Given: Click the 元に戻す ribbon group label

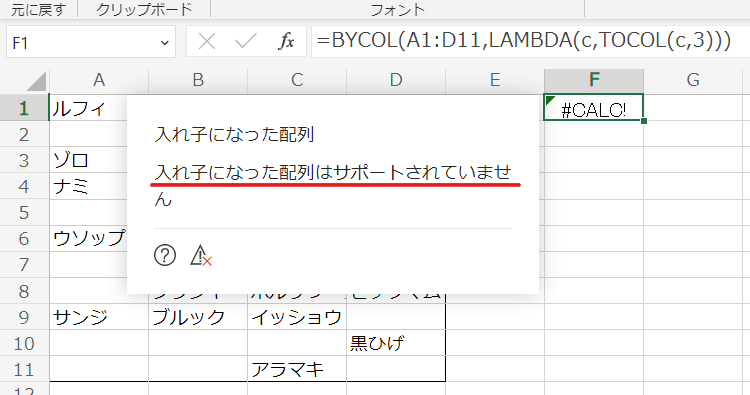Looking at the screenshot, I should pyautogui.click(x=38, y=9).
